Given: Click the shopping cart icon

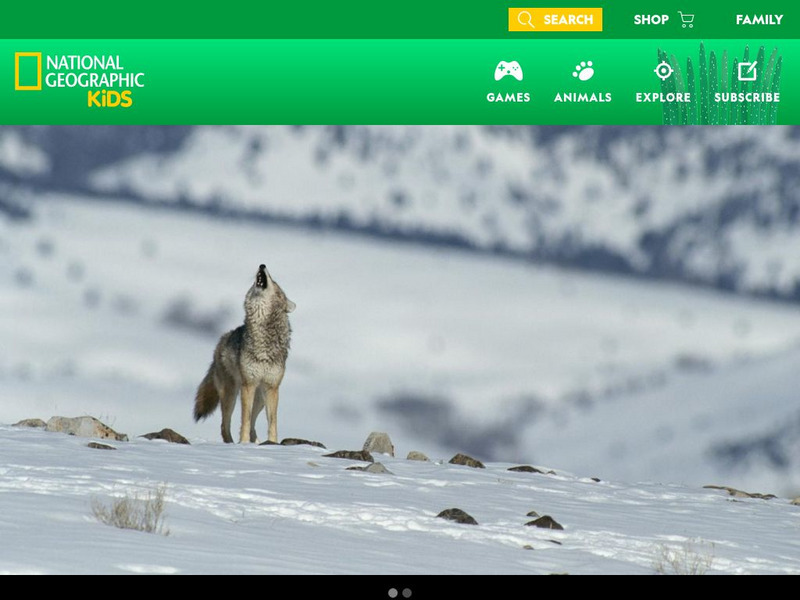Looking at the screenshot, I should (x=686, y=20).
